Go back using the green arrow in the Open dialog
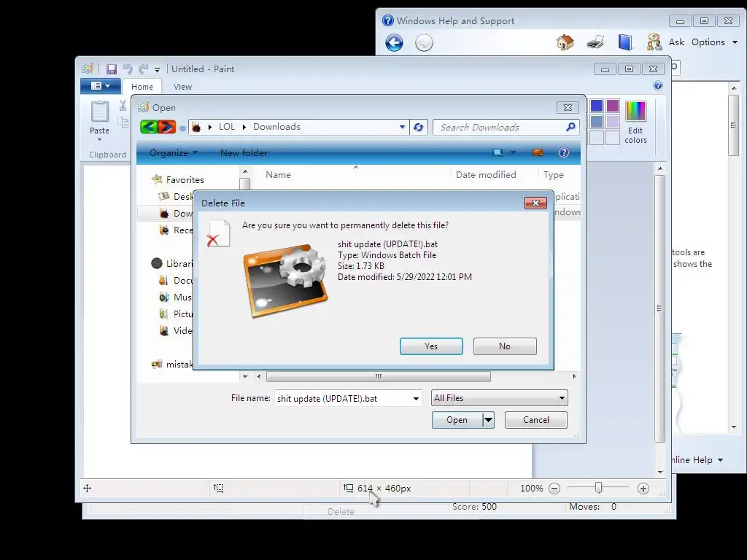The height and width of the screenshot is (560, 747). (x=149, y=127)
